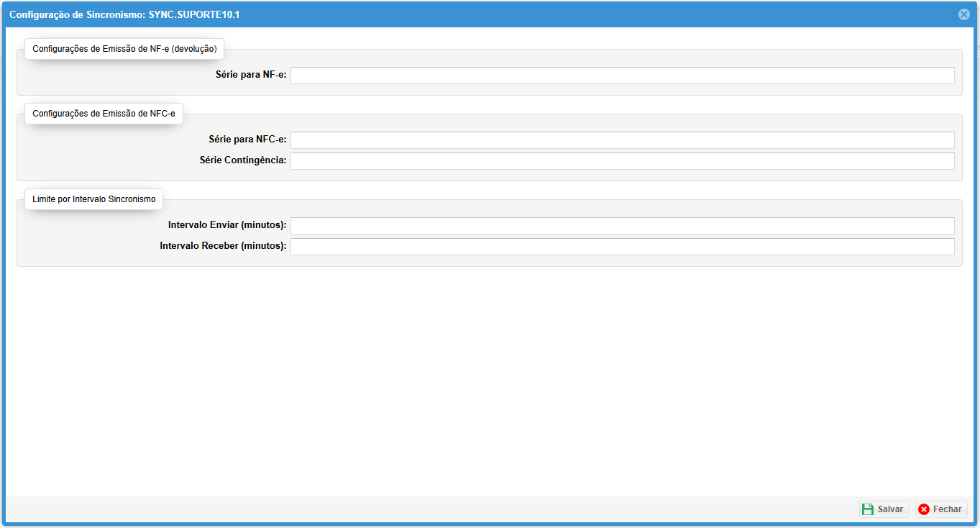Select the Intervalo Enviar (minutos) text box
980x528 pixels.
coord(622,226)
